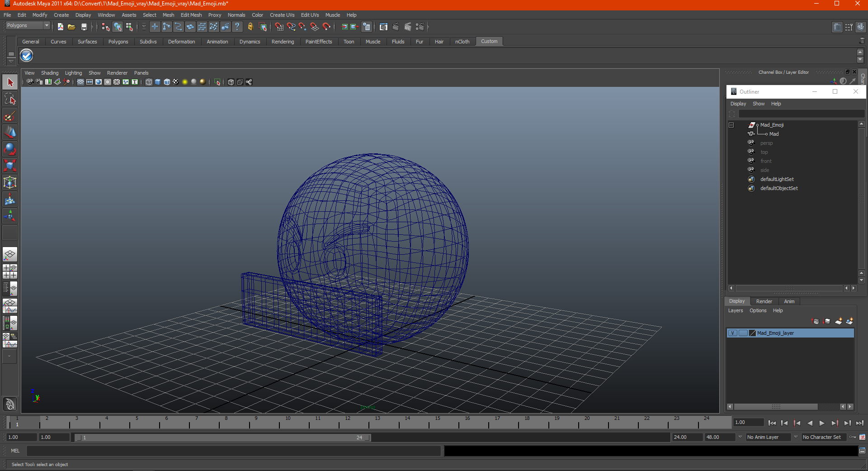This screenshot has width=868, height=471.
Task: Enable Snap to grids magnet icon
Action: click(x=279, y=27)
